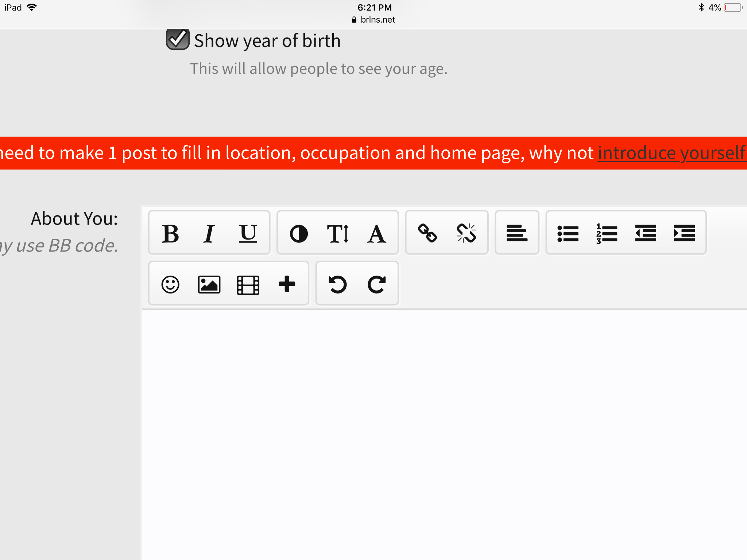747x560 pixels.
Task: Open the smilies picker
Action: pyautogui.click(x=170, y=284)
